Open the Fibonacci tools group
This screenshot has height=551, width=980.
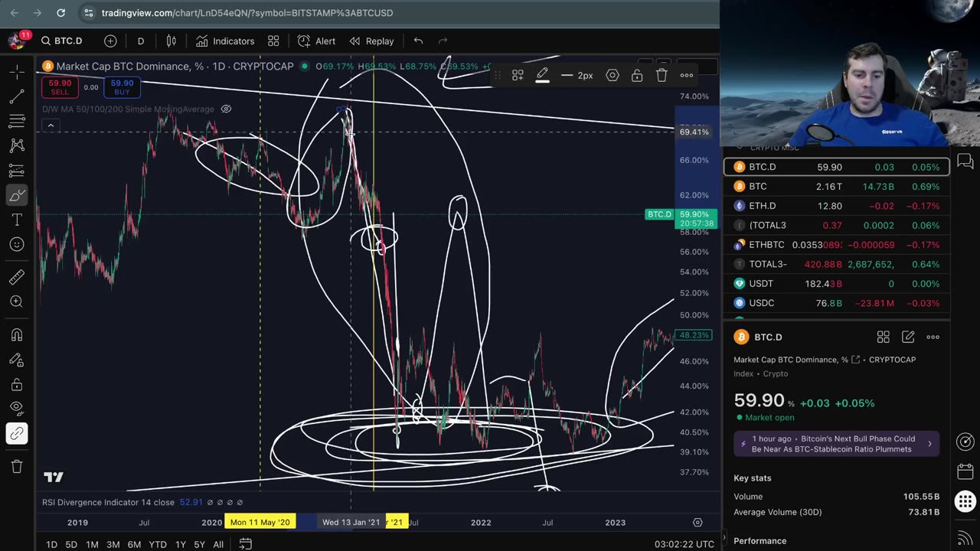tap(17, 122)
